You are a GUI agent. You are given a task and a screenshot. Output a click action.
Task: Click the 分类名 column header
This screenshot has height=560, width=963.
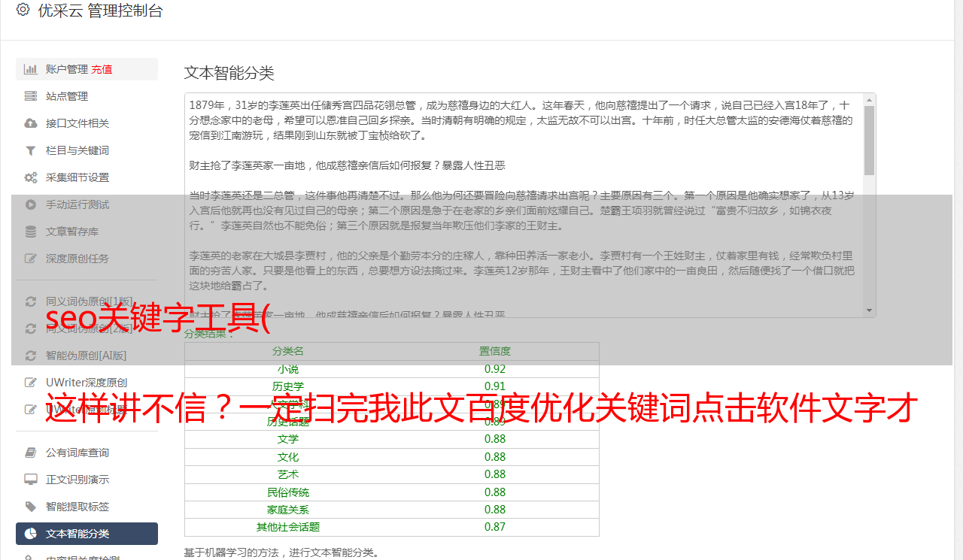pyautogui.click(x=288, y=351)
